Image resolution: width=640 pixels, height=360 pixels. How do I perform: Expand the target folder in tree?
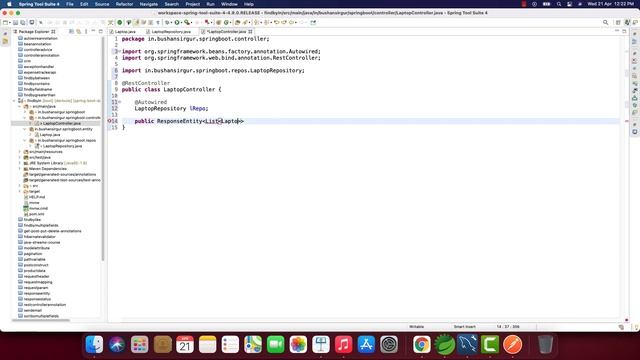(x=20, y=191)
